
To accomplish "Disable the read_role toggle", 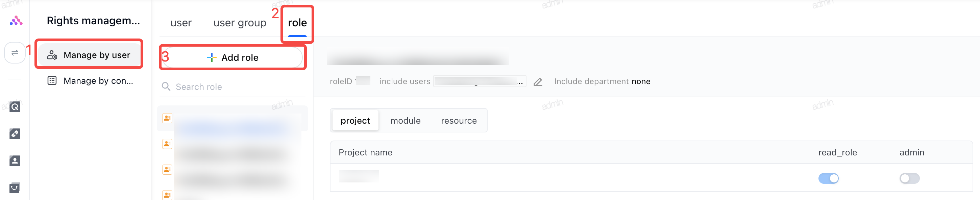I will click(x=828, y=178).
